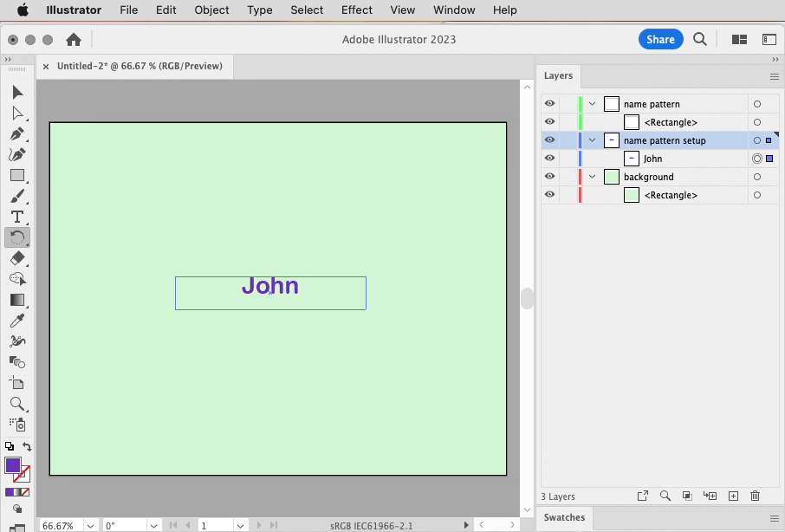Select the Eyedropper tool
Image resolution: width=785 pixels, height=532 pixels.
tap(17, 321)
